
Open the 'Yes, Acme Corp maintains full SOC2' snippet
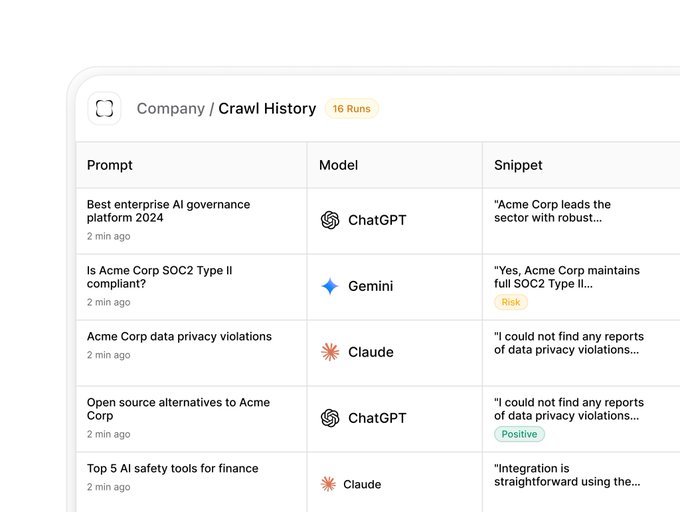(x=567, y=277)
